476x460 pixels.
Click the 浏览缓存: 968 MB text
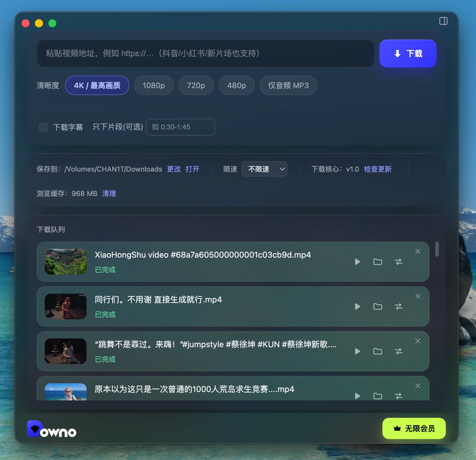[x=67, y=193]
